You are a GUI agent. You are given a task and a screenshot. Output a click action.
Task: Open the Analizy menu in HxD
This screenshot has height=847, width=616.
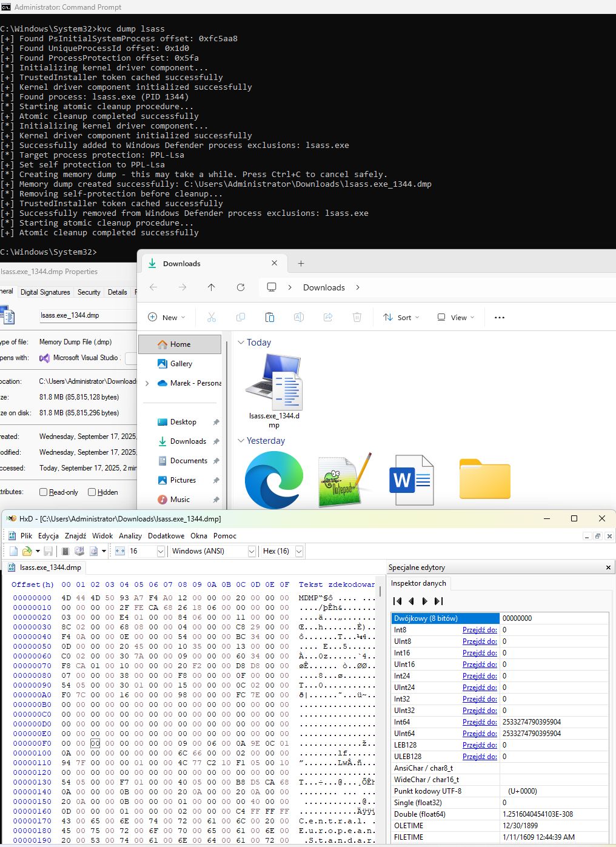tap(130, 536)
